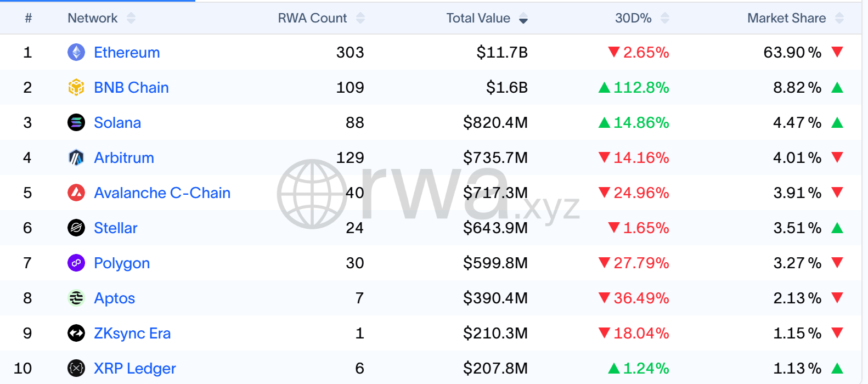Open the Polygon network link
Viewport: 868px width, 384px height.
[x=122, y=263]
